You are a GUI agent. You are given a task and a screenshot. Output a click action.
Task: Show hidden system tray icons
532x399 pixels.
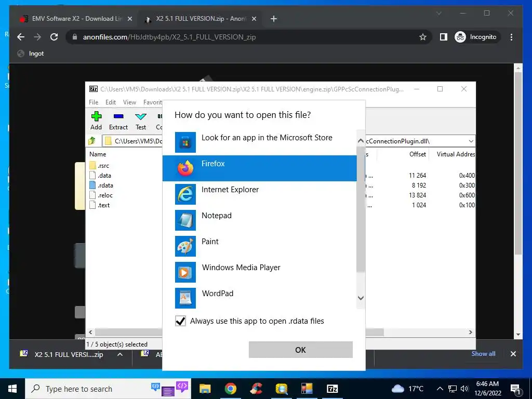coord(440,389)
